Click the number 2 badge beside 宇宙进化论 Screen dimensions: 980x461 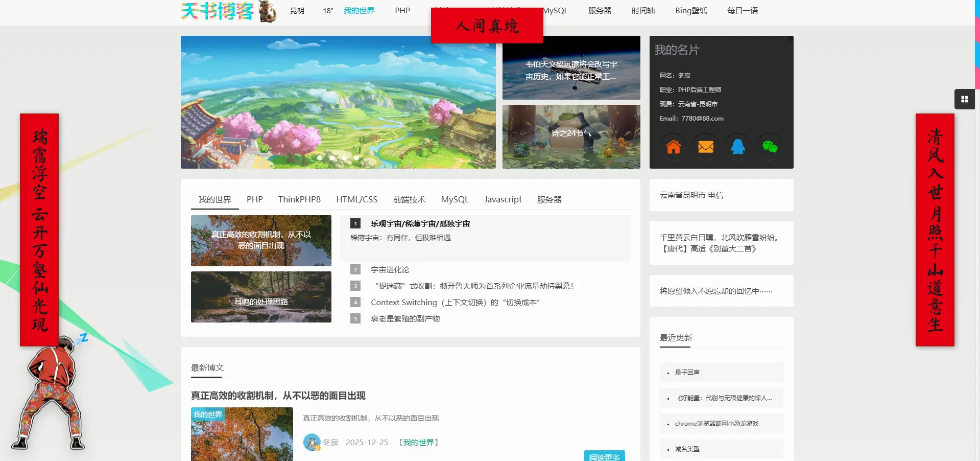click(355, 269)
